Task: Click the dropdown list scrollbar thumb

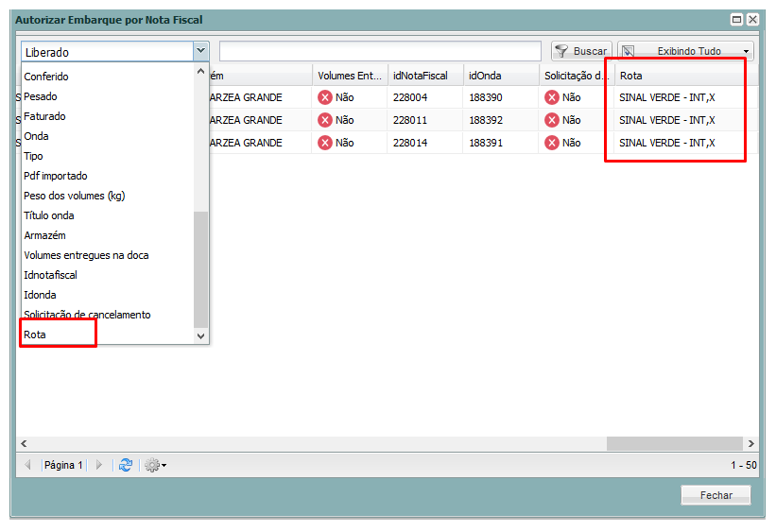Action: tap(200, 269)
